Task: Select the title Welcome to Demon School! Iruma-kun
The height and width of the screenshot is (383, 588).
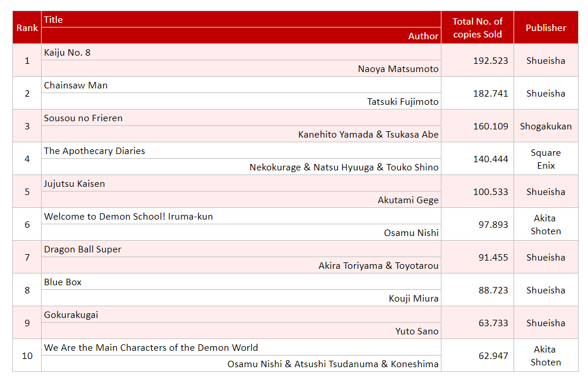Action: [128, 217]
